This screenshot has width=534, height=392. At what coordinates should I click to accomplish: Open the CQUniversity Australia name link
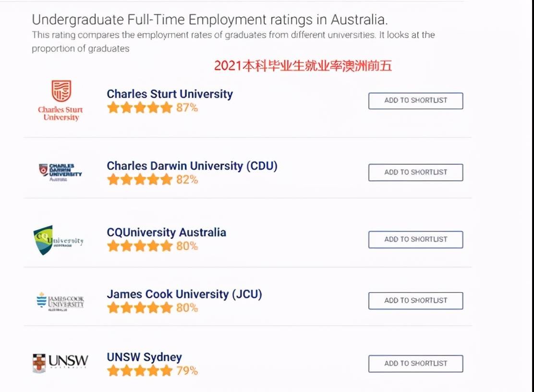[166, 232]
